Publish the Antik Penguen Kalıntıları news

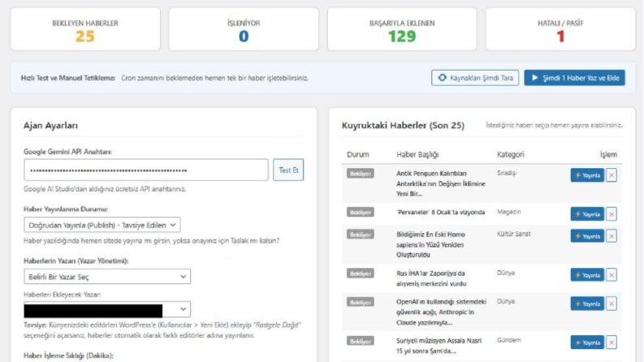pyautogui.click(x=587, y=175)
